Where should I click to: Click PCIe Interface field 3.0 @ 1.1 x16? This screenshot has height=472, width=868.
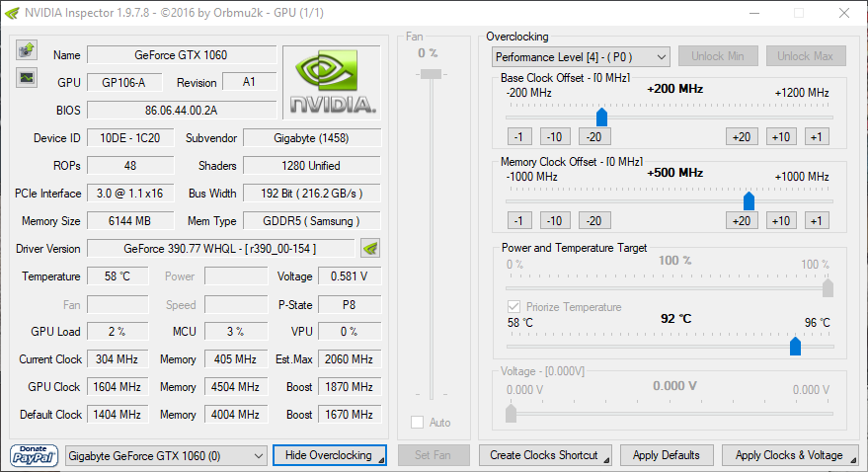click(130, 194)
